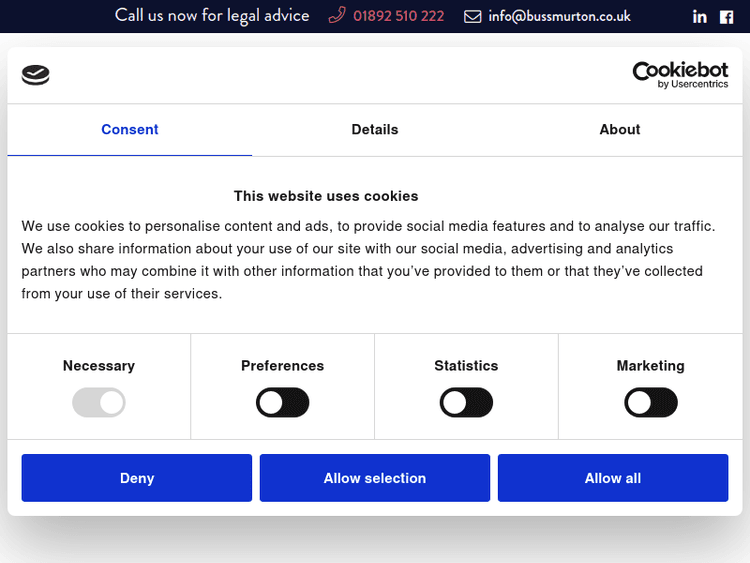The height and width of the screenshot is (563, 750).
Task: Open the Details tab
Action: coord(375,130)
